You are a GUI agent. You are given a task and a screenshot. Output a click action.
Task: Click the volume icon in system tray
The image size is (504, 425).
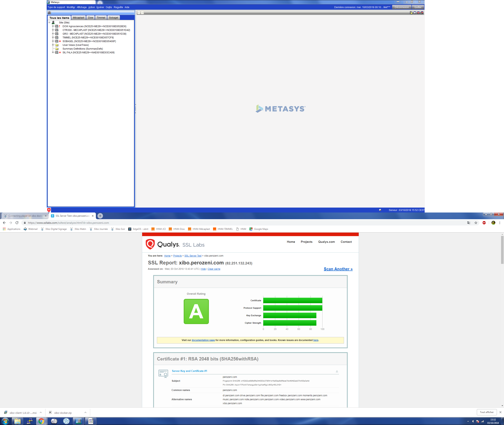tap(473, 421)
